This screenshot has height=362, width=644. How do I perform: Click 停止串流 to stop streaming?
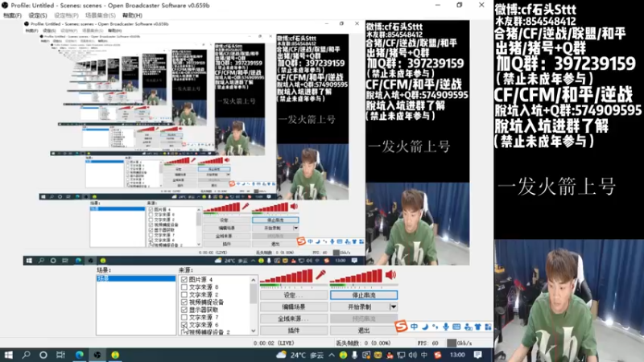(364, 295)
